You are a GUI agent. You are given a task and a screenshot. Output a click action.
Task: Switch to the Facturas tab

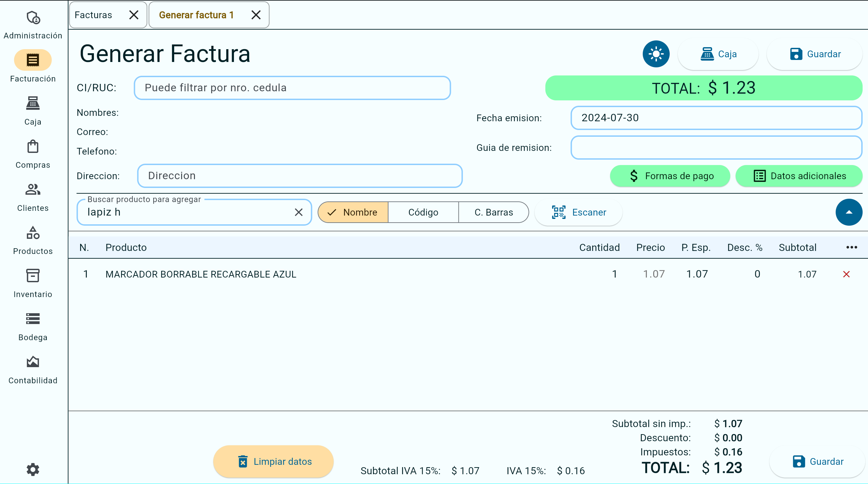pos(93,15)
